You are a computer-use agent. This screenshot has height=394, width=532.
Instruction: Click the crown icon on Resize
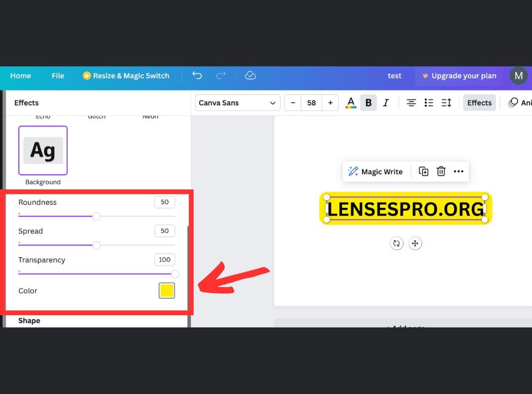pyautogui.click(x=87, y=76)
